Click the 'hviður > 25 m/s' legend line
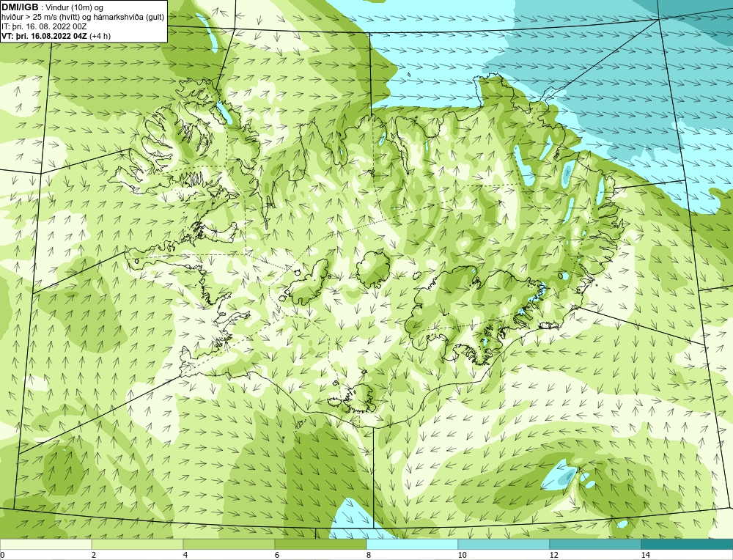This screenshot has width=733, height=560. 83,18
